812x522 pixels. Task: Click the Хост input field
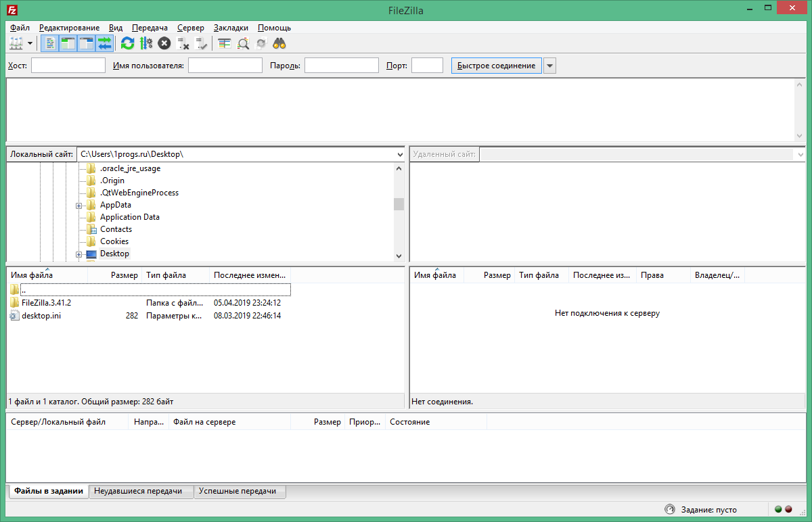[68, 66]
